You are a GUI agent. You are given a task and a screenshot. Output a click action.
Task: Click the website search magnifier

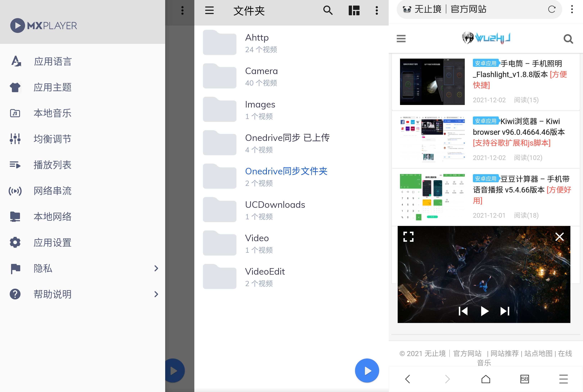[568, 39]
